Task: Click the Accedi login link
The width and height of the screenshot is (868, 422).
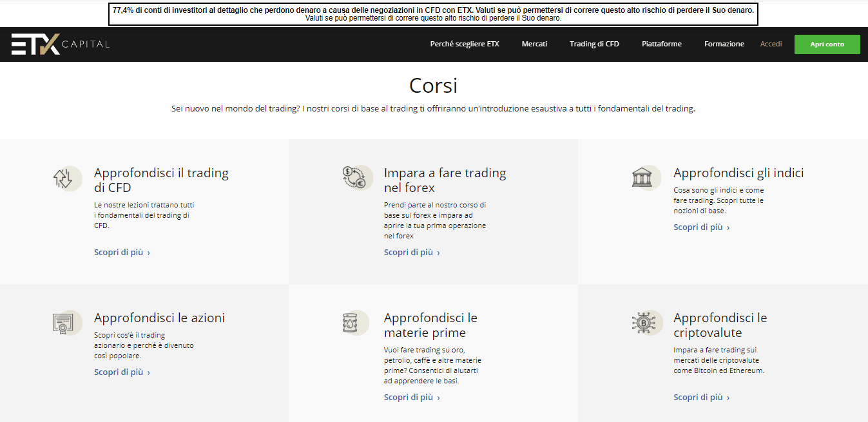Action: pyautogui.click(x=771, y=44)
